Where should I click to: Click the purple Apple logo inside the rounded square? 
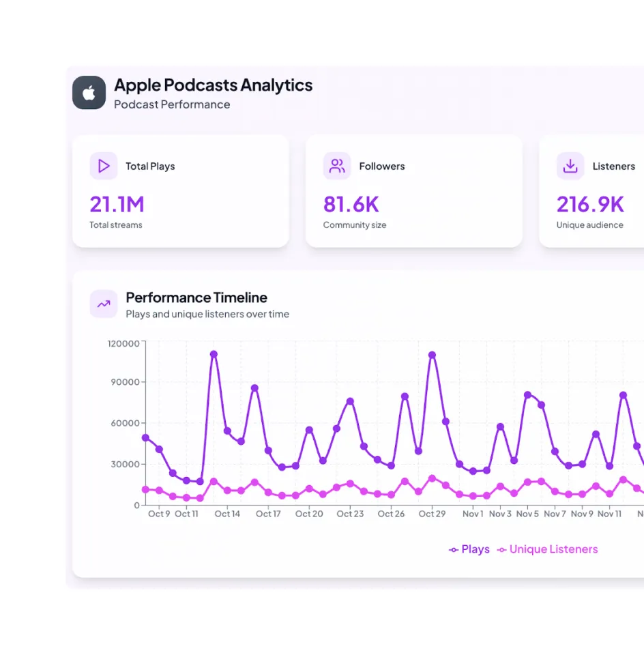point(89,91)
